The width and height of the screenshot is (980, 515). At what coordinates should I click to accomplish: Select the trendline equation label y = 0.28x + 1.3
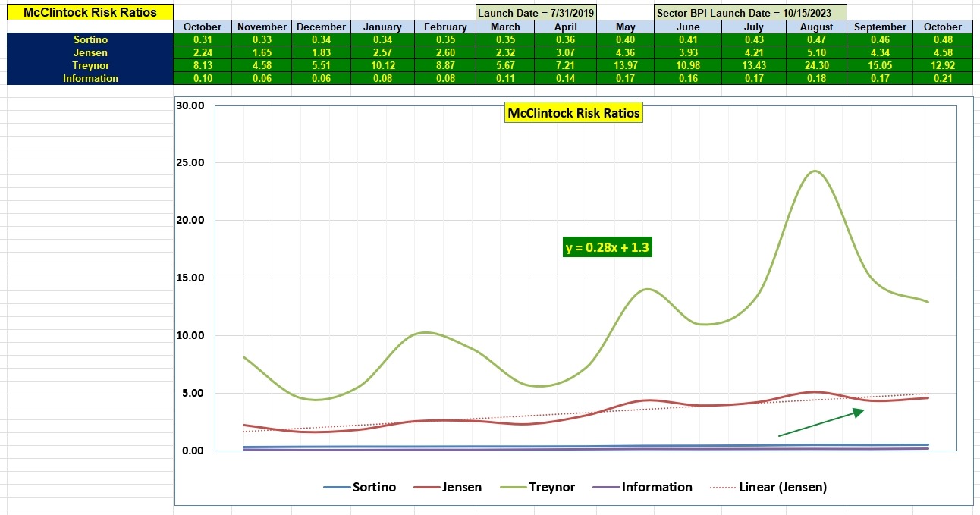(x=608, y=247)
